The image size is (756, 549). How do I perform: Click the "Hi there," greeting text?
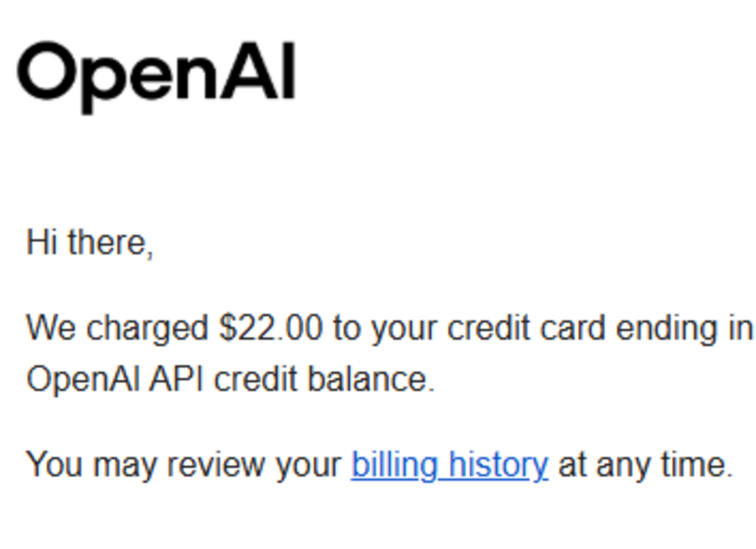90,243
